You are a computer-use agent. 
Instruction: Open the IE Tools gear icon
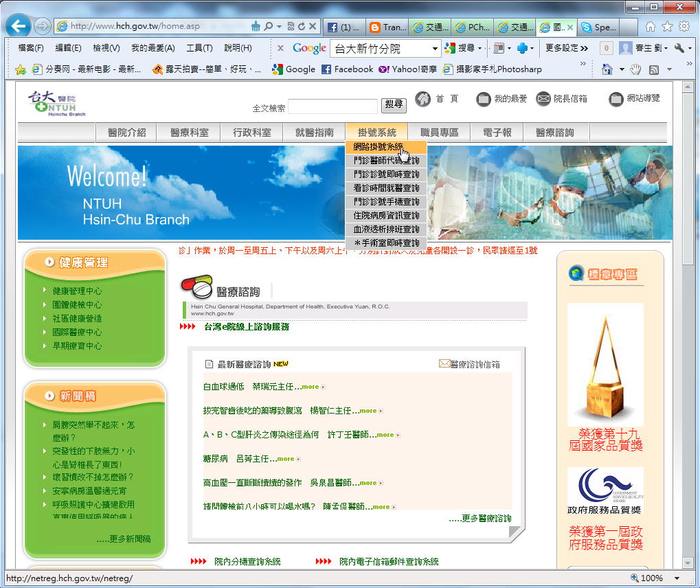[x=684, y=27]
